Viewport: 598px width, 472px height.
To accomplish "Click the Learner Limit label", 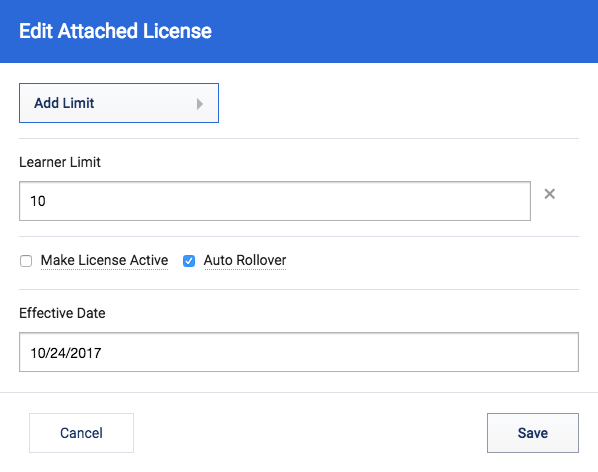I will [x=60, y=162].
